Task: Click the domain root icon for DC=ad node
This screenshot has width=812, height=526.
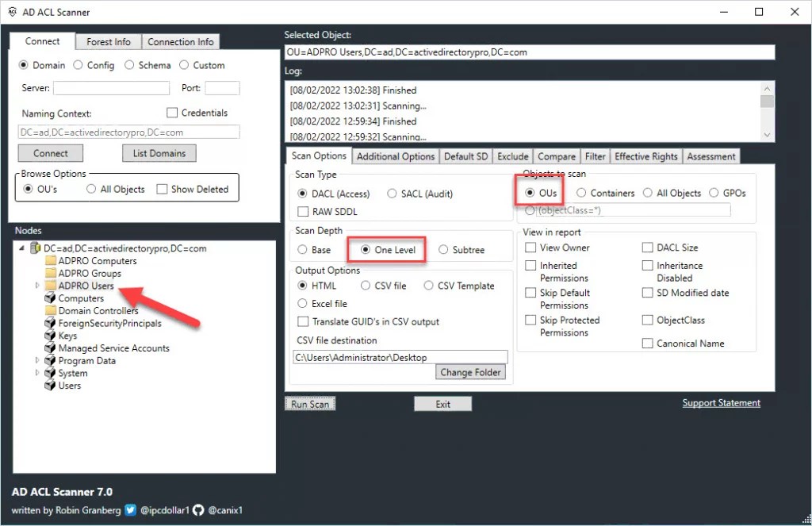Action: 33,248
